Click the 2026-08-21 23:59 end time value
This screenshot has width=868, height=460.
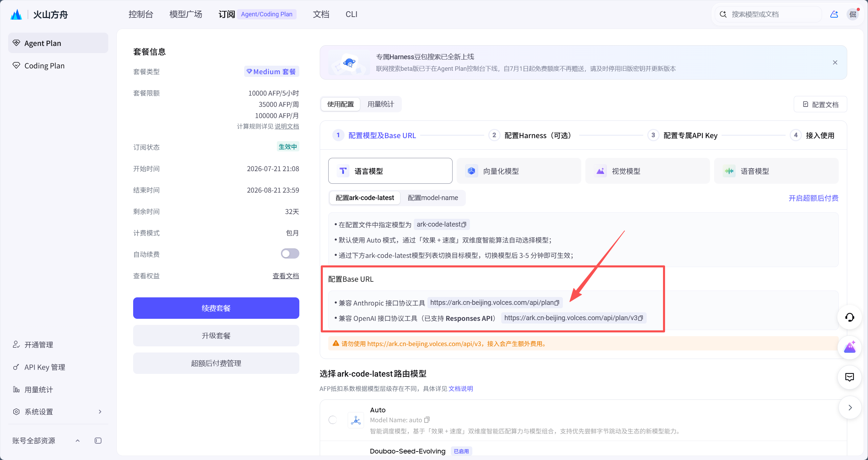pos(273,190)
